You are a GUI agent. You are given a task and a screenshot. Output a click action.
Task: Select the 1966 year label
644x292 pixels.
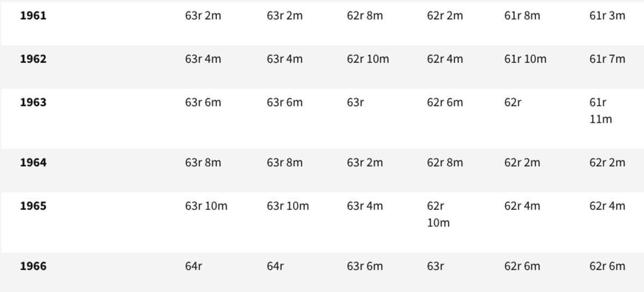click(33, 266)
